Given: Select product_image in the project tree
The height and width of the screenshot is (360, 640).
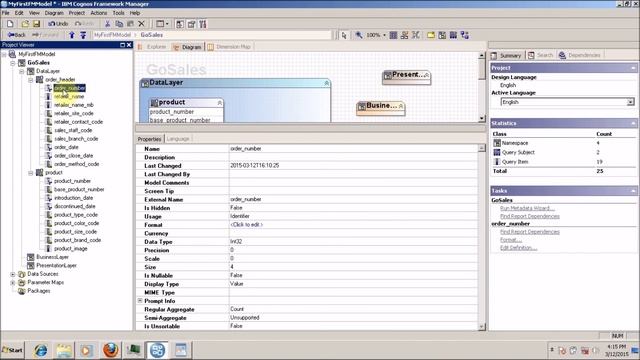Looking at the screenshot, I should pos(71,249).
